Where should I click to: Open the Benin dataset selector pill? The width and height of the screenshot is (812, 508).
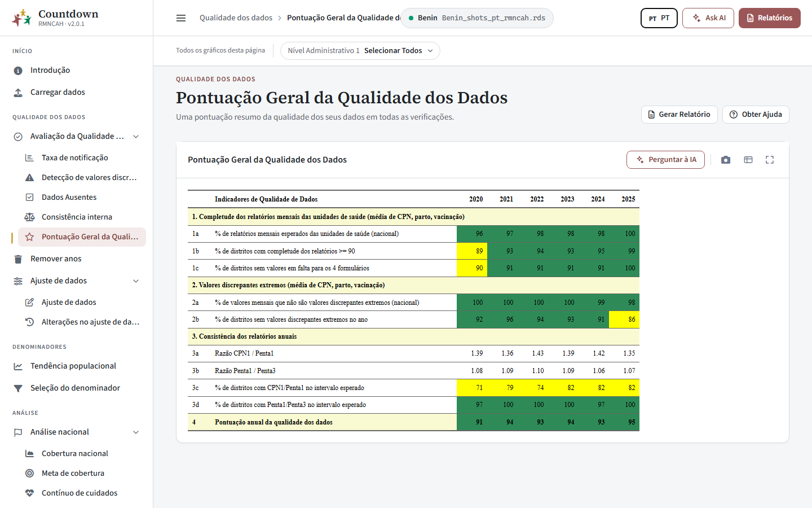477,18
